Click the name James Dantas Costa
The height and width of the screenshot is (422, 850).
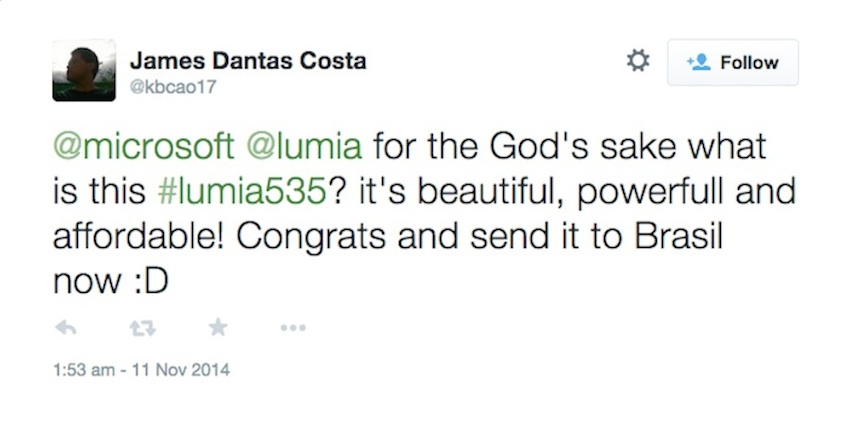pyautogui.click(x=248, y=61)
